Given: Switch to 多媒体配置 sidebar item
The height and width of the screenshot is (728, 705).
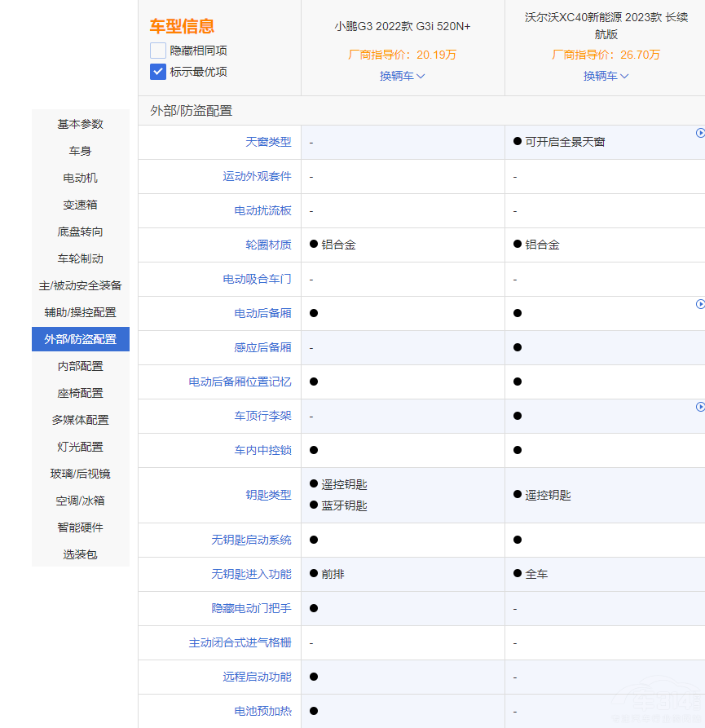Looking at the screenshot, I should pyautogui.click(x=81, y=420).
